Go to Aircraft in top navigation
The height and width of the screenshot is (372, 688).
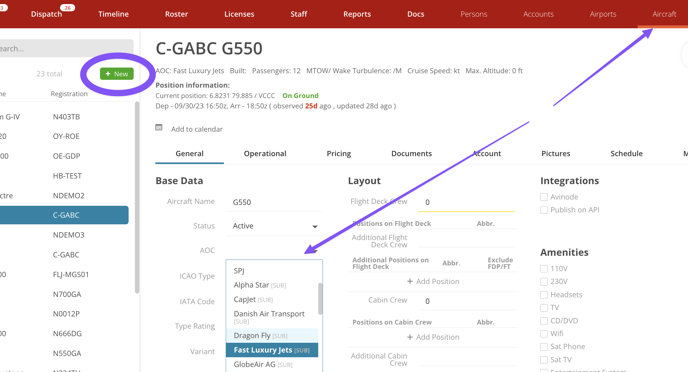point(664,14)
